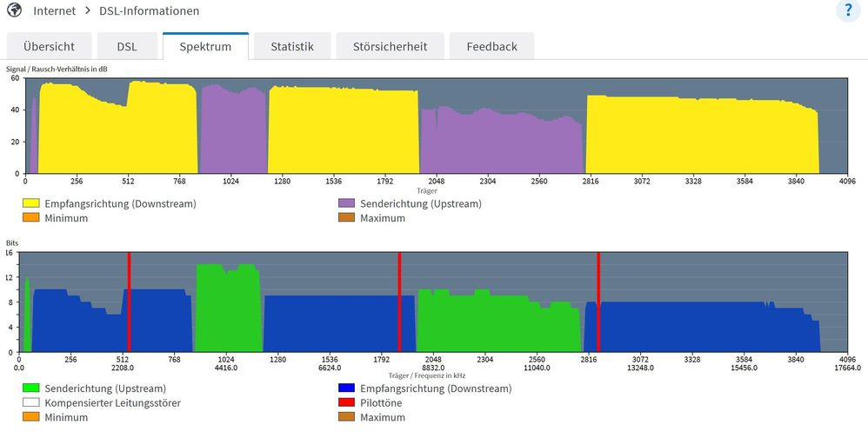This screenshot has width=868, height=438.
Task: Click the Bits chart axis label
Action: (11, 242)
